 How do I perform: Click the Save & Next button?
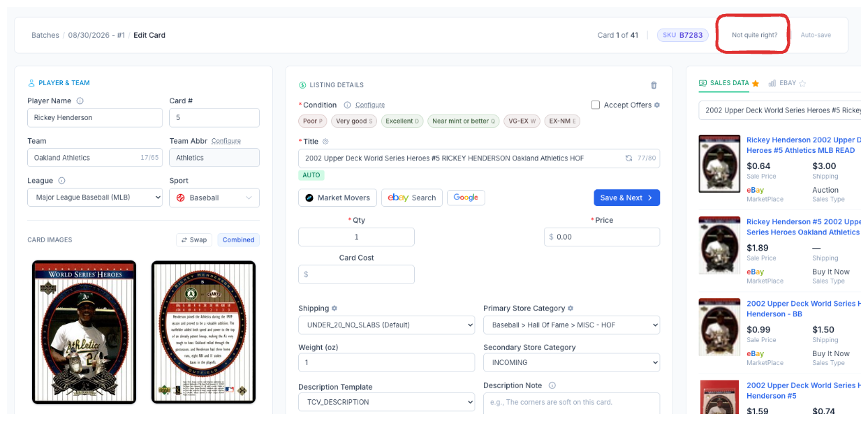626,198
